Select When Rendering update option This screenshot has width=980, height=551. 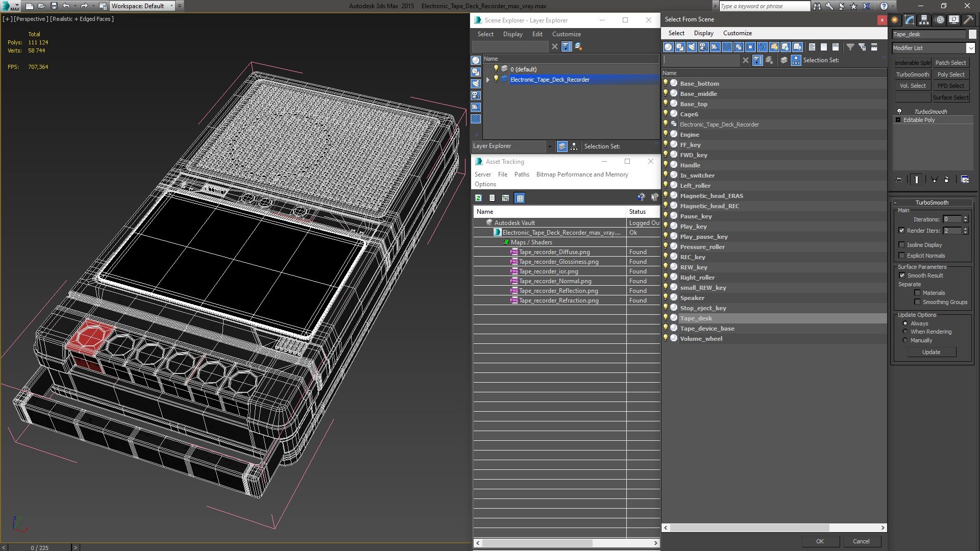coord(905,332)
